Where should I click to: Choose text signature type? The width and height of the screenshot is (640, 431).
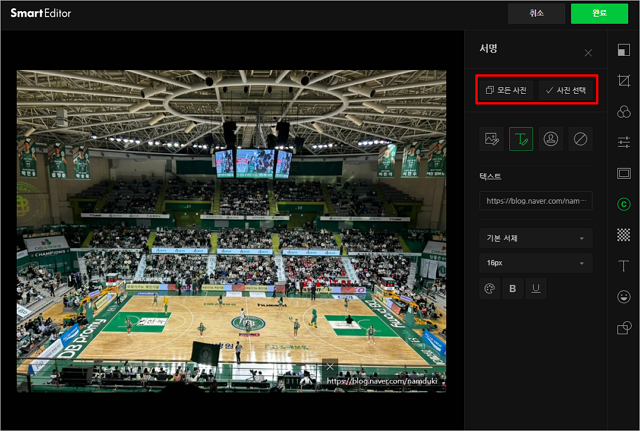521,139
